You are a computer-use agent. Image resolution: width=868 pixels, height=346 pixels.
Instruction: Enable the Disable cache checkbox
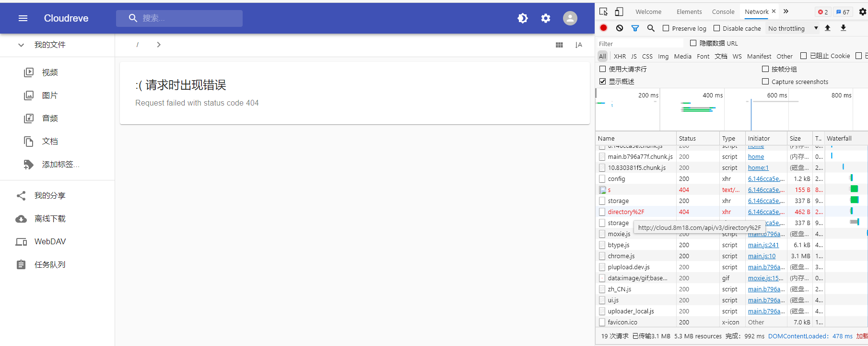716,28
